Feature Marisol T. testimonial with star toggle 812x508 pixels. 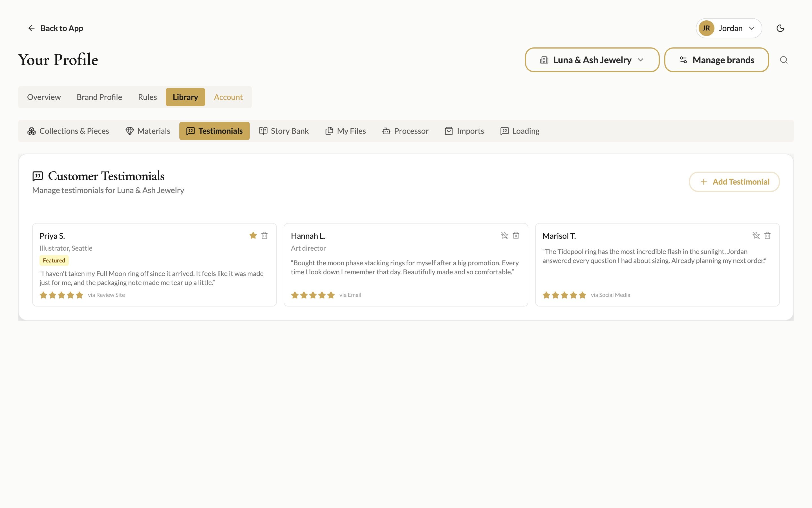pos(756,236)
